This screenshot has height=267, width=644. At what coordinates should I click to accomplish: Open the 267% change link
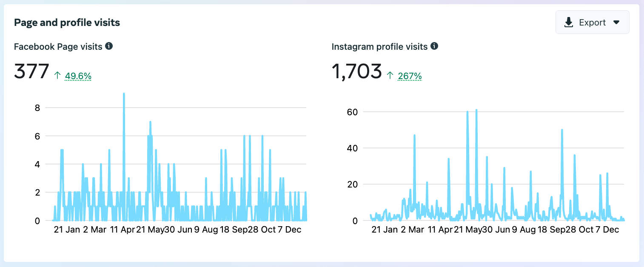[x=410, y=76]
